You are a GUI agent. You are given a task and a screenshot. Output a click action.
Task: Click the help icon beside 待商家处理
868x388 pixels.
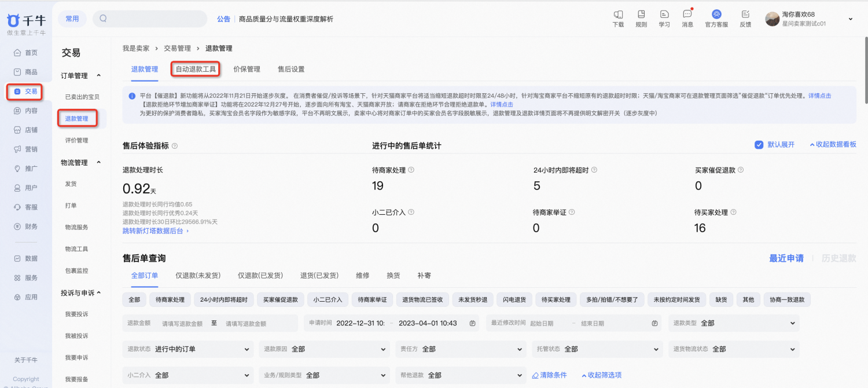411,170
